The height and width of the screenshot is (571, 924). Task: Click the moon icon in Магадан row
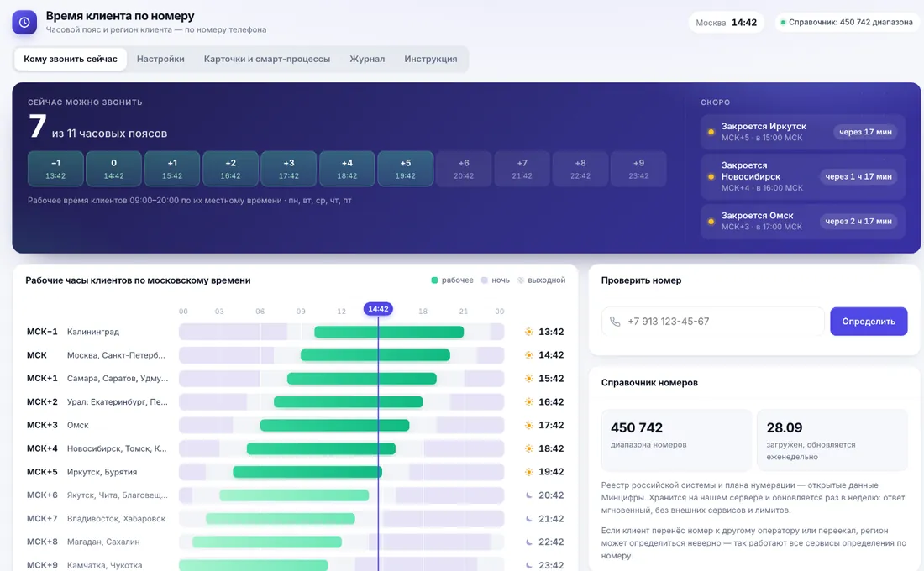(529, 542)
